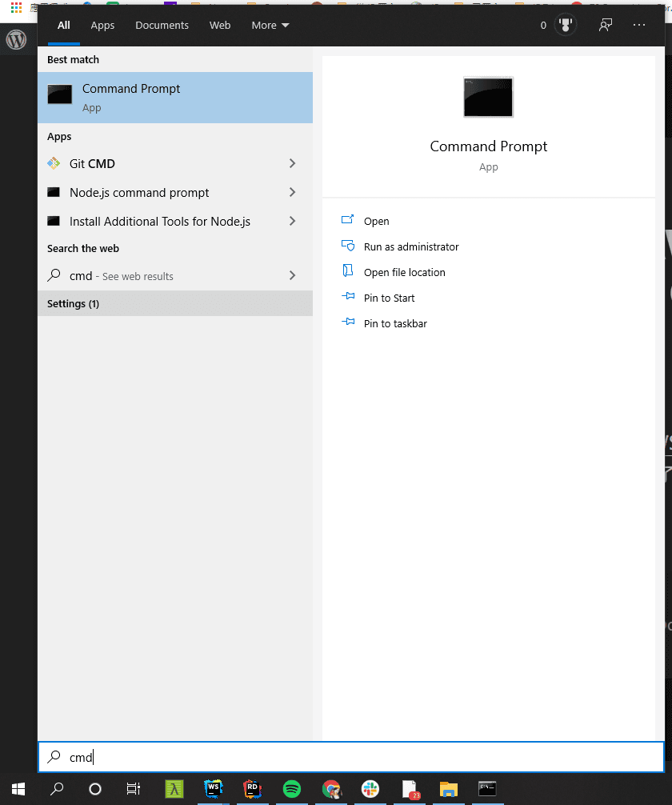Open File Explorer from the taskbar

click(x=448, y=789)
